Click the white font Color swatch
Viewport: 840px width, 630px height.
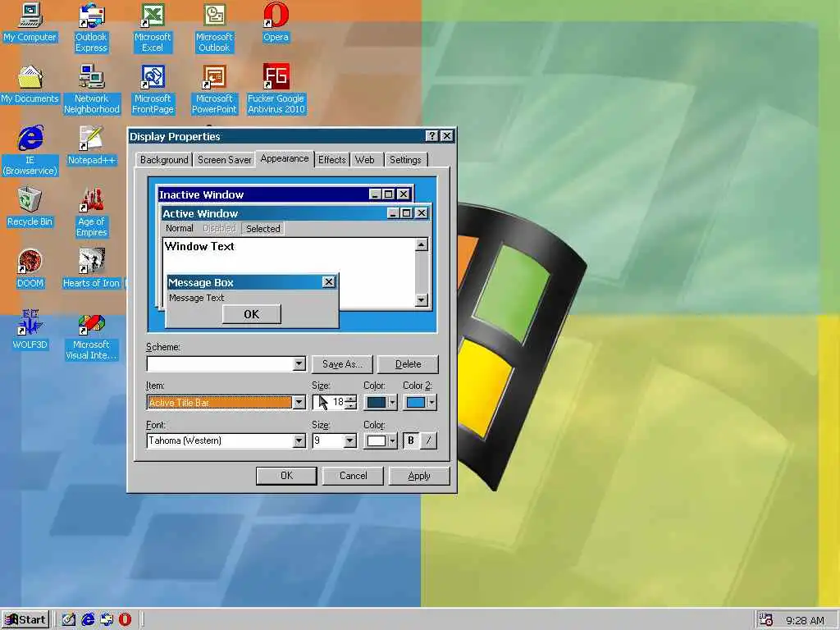point(377,441)
